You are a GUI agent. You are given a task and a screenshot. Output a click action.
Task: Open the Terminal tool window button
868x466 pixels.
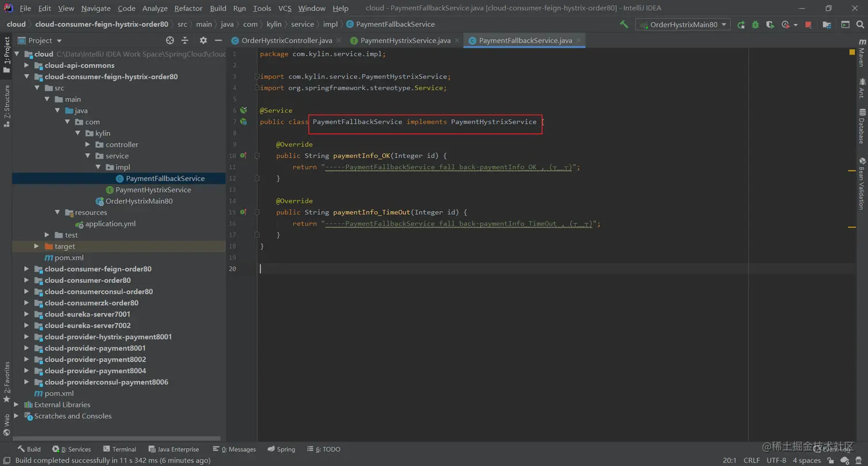119,449
